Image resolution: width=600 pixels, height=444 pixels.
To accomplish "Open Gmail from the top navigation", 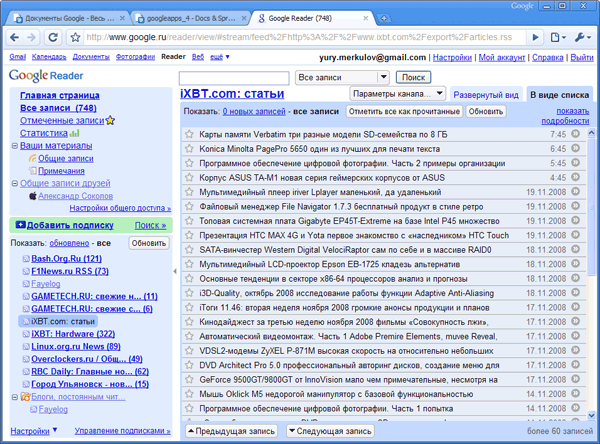I will tap(18, 57).
